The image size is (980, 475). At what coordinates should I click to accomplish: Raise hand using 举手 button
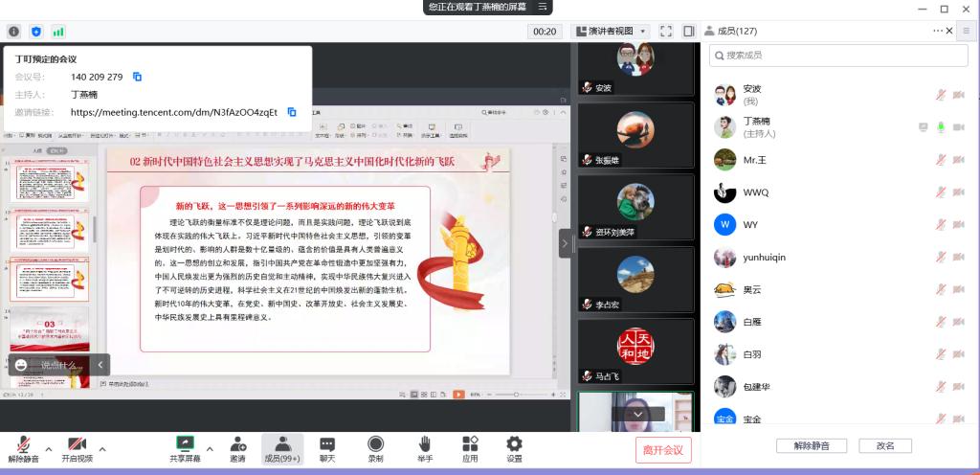pyautogui.click(x=425, y=449)
